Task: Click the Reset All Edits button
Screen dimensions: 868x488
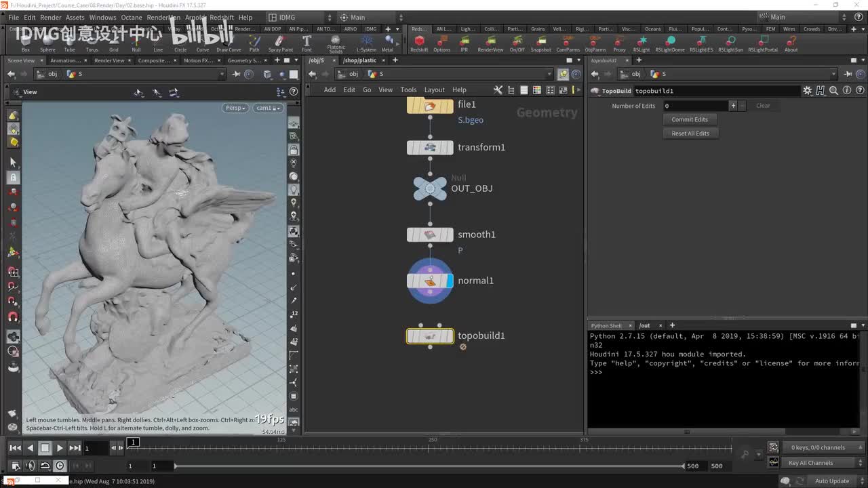Action: (x=690, y=134)
